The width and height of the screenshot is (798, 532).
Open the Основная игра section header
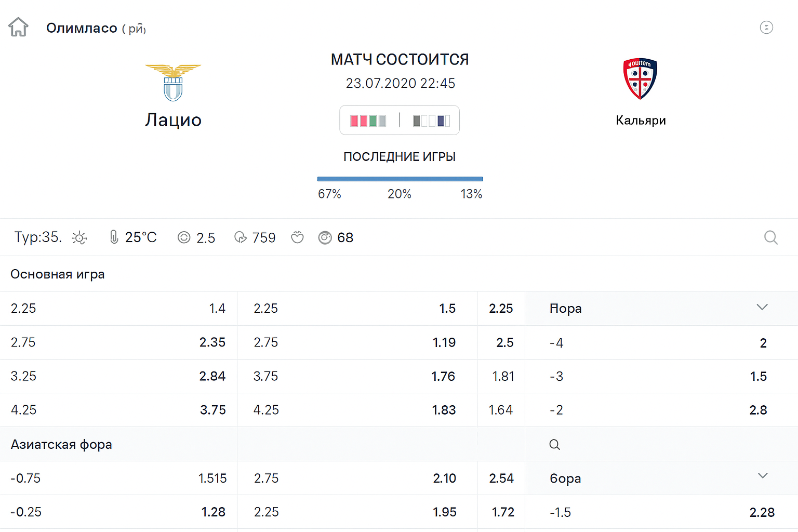(x=58, y=274)
